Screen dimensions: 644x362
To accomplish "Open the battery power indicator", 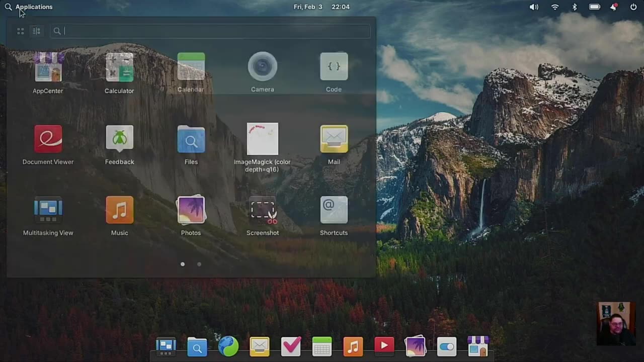I will [595, 7].
